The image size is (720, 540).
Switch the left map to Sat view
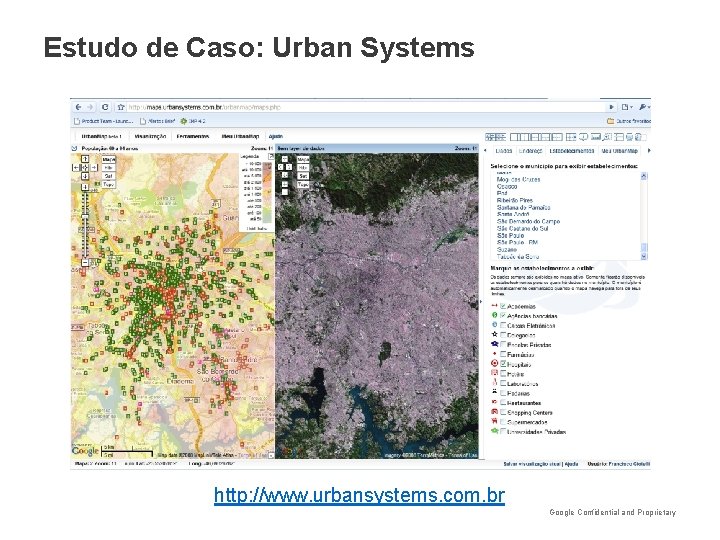coord(109,176)
